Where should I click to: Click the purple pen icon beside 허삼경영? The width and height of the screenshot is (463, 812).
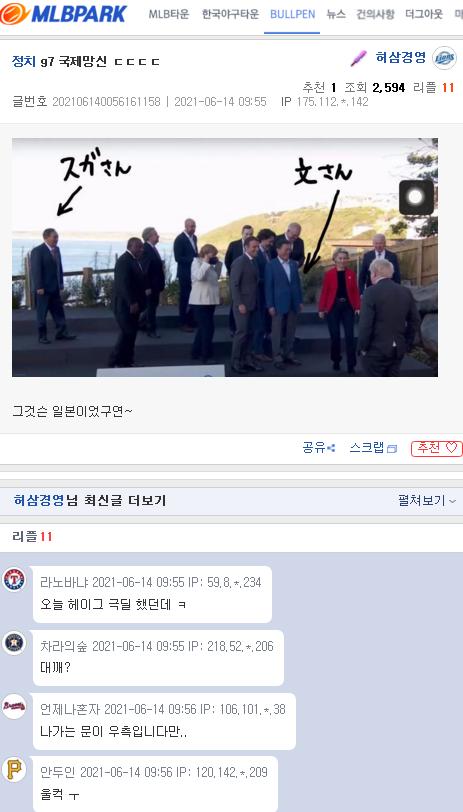click(x=358, y=59)
